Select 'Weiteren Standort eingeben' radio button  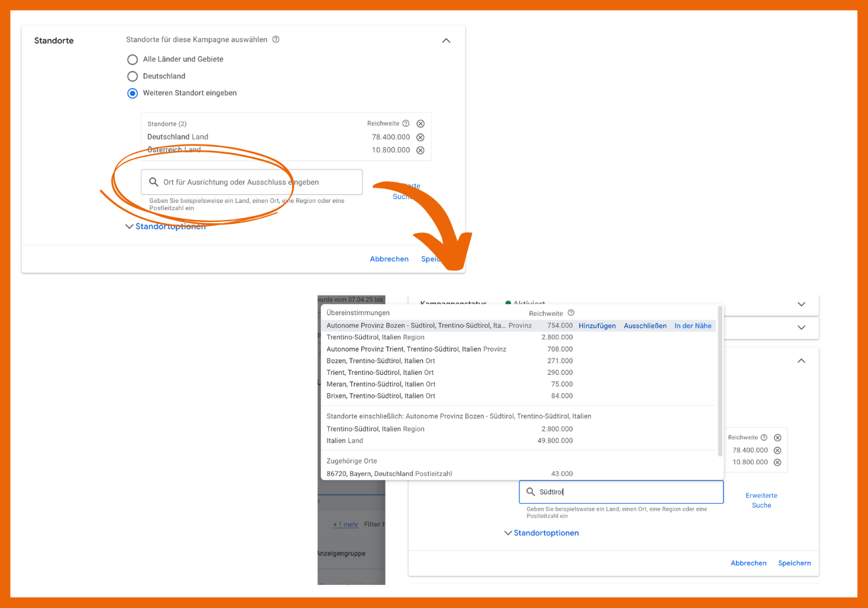(x=133, y=93)
